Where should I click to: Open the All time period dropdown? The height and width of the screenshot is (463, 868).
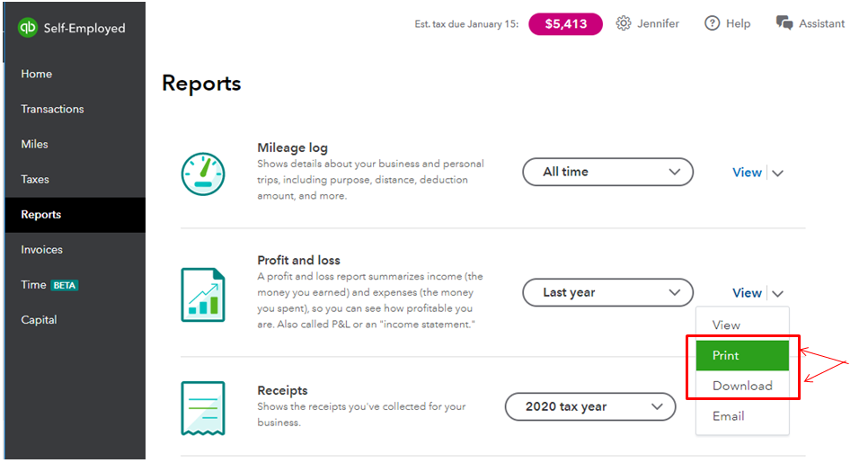(x=607, y=172)
